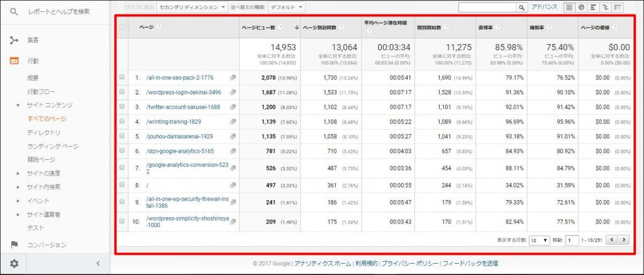Toggle the select-all checkbox in table header
644x275 pixels.
tap(122, 27)
